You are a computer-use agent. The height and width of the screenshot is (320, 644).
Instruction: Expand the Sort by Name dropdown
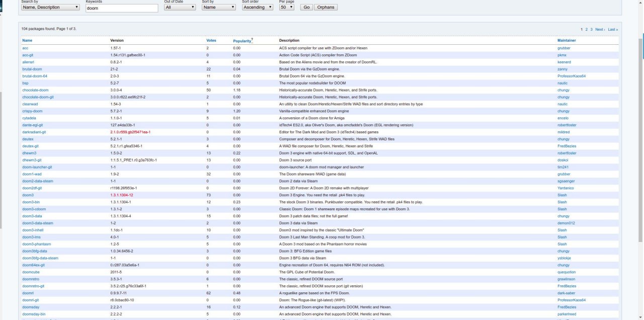[x=219, y=7]
